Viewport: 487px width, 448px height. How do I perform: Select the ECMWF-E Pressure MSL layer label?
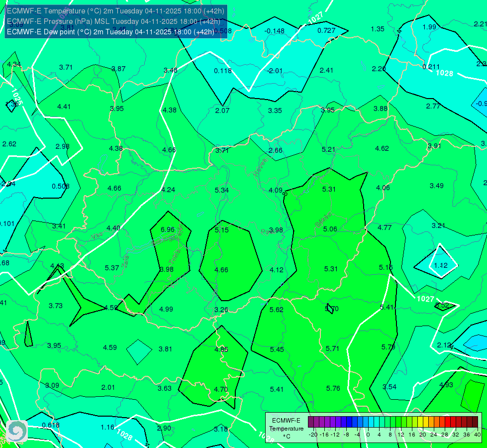tap(113, 21)
